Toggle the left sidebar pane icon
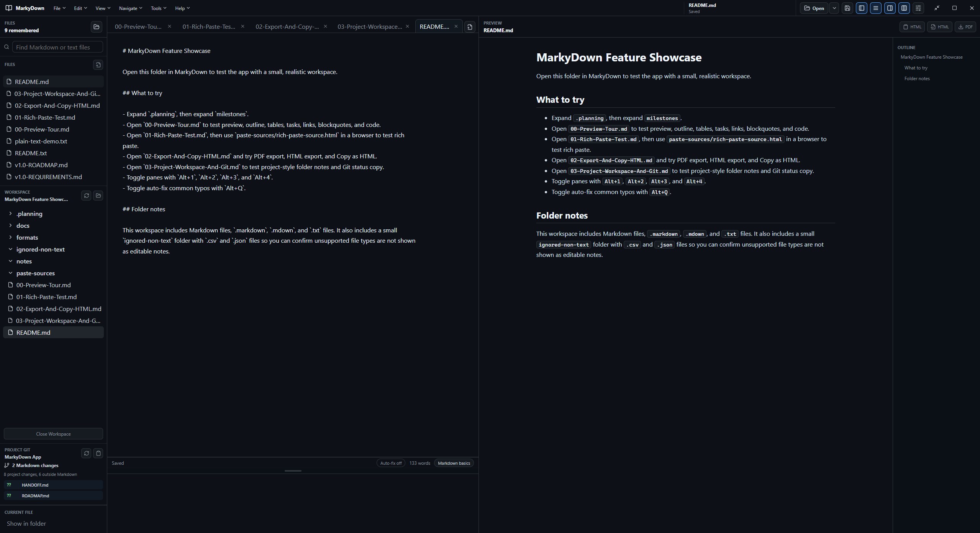Image resolution: width=980 pixels, height=533 pixels. (x=862, y=8)
